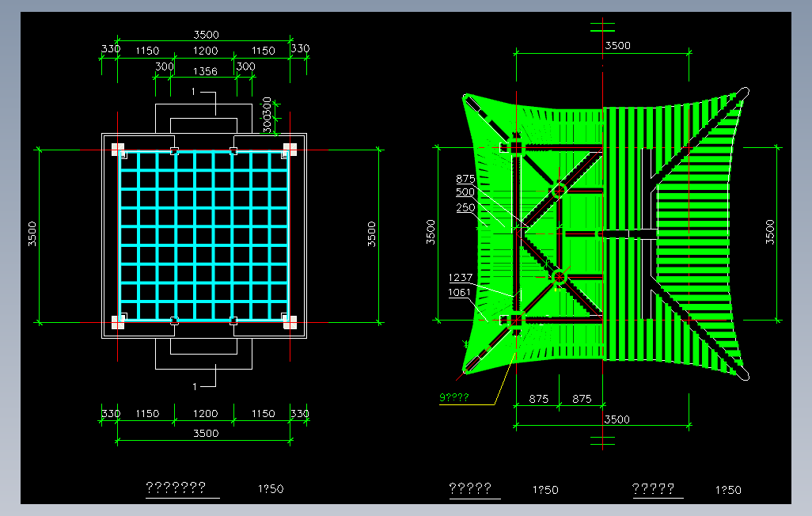
Task: Click the vertical 300300 dimension text
Action: pos(267,114)
